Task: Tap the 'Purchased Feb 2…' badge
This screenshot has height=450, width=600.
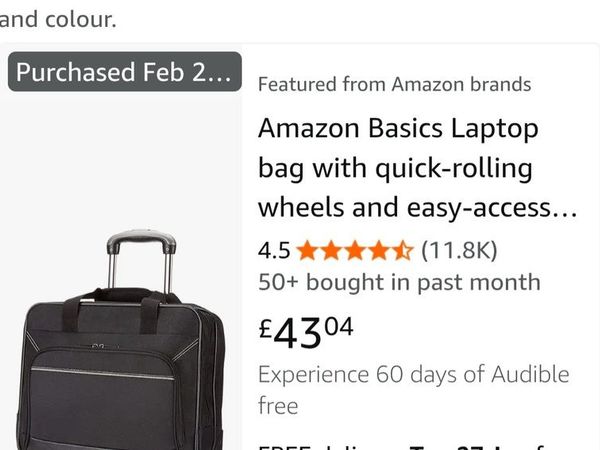Action: [125, 72]
